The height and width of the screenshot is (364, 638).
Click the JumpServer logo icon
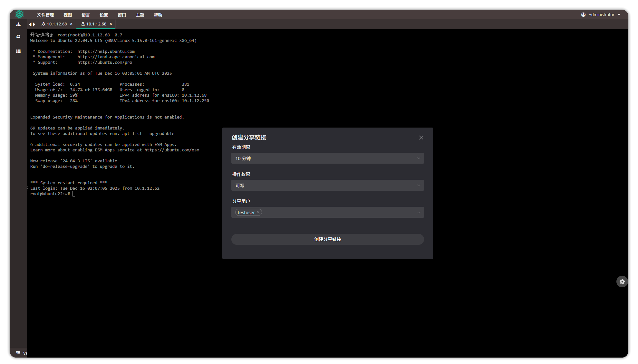coord(19,14)
